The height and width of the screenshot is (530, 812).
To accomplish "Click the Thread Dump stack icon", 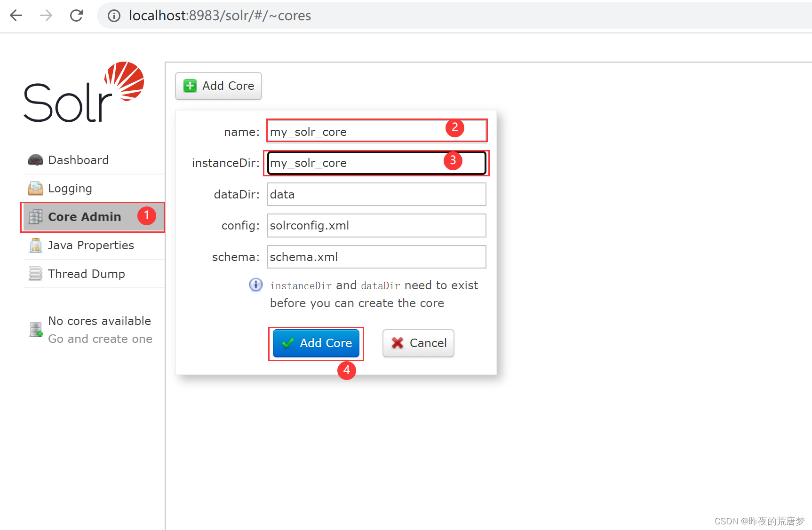I will (x=35, y=274).
